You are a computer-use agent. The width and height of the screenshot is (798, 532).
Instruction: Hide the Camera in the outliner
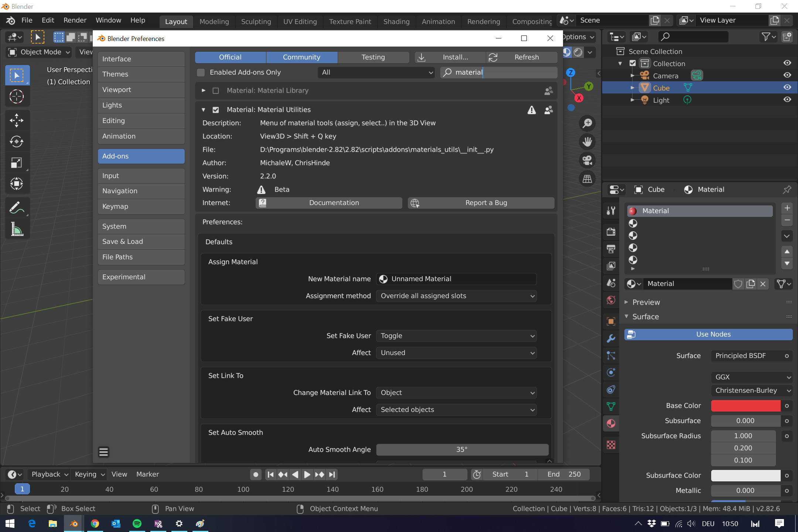(x=787, y=75)
